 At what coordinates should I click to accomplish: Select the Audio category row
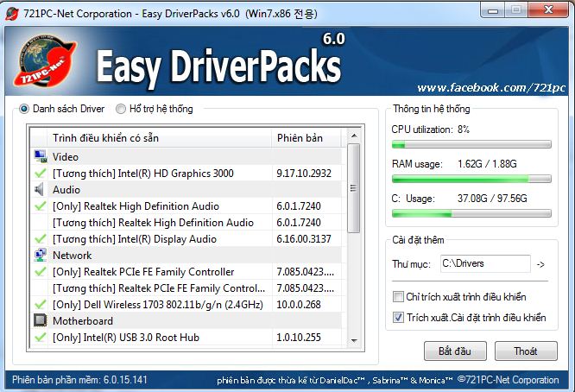click(186, 190)
